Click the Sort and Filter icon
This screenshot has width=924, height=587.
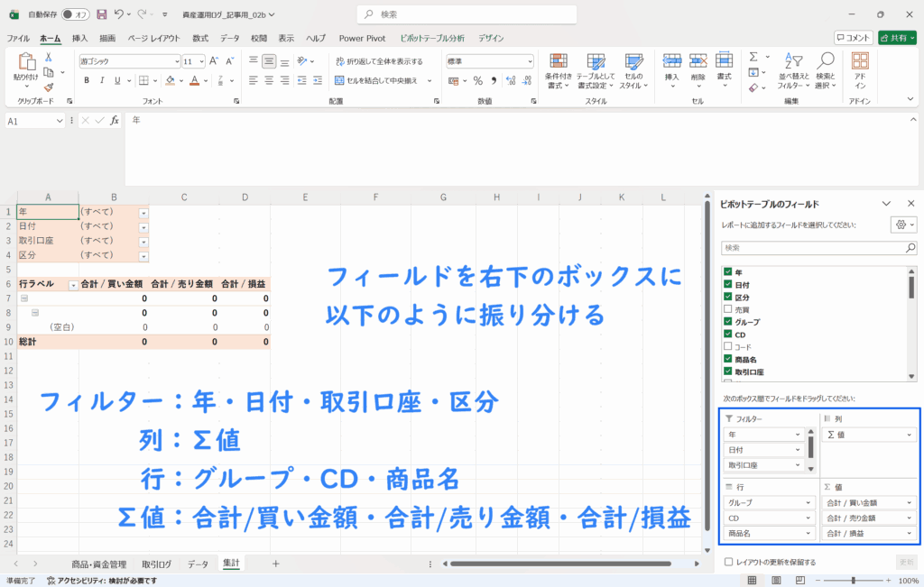(x=790, y=69)
